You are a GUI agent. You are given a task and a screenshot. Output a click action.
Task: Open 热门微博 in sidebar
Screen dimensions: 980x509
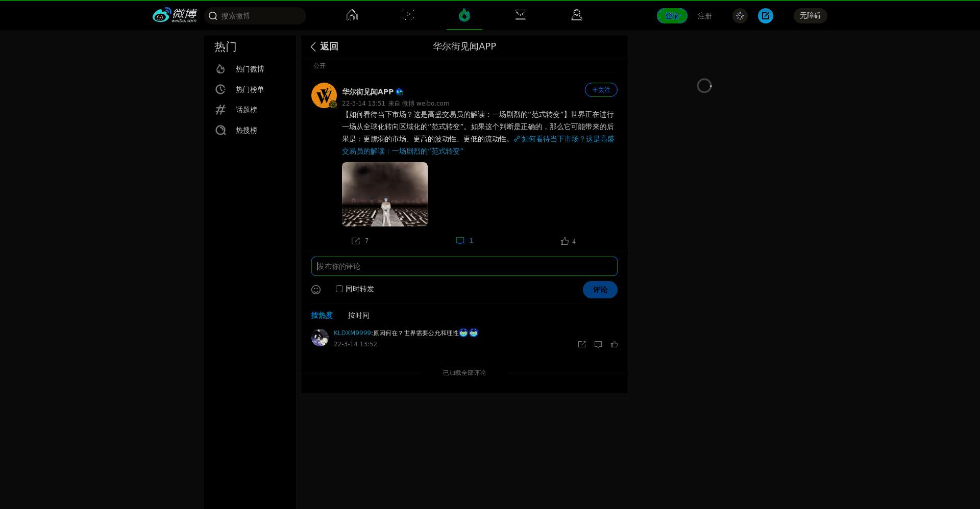pyautogui.click(x=250, y=69)
